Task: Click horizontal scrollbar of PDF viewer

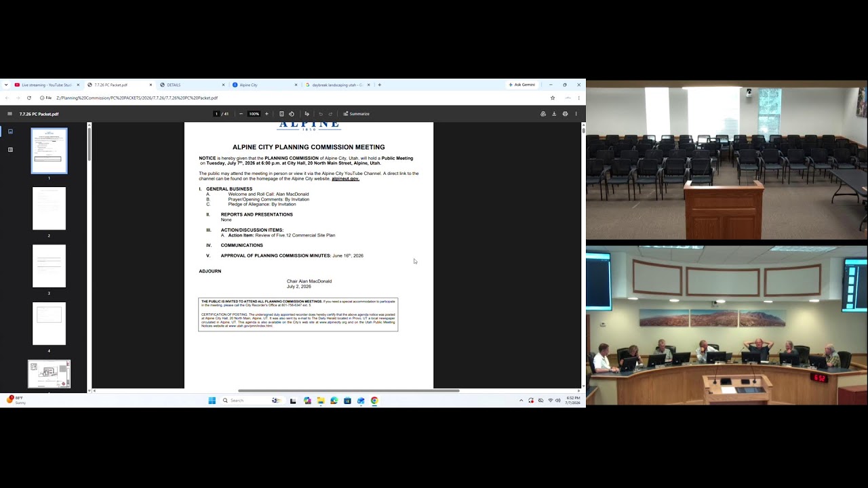Action: [x=349, y=390]
